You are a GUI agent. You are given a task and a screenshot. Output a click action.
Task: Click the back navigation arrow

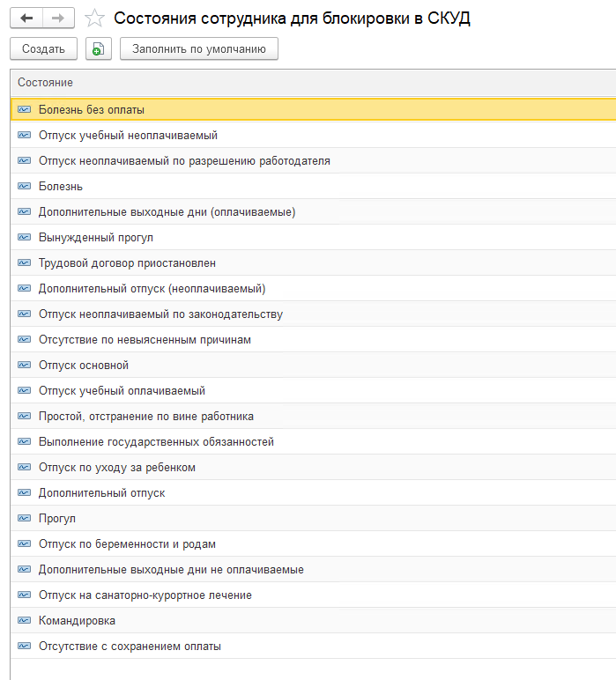[26, 18]
